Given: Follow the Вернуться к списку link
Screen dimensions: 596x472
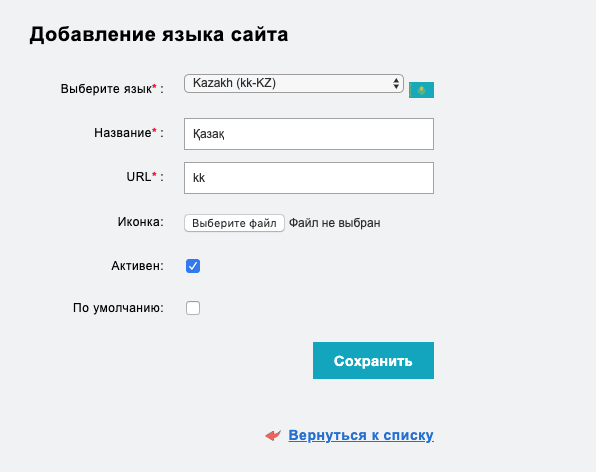Looking at the screenshot, I should (x=361, y=435).
